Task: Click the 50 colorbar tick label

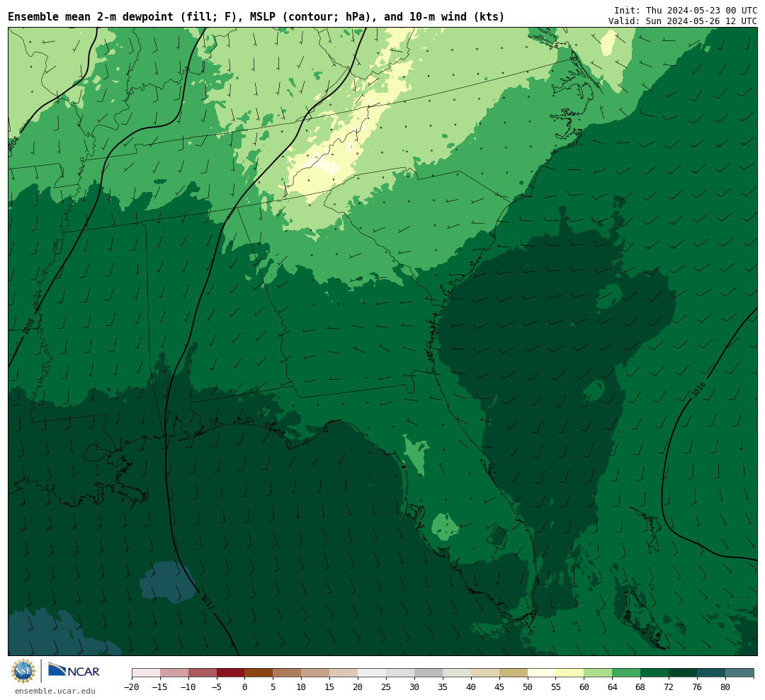Action: click(x=528, y=687)
